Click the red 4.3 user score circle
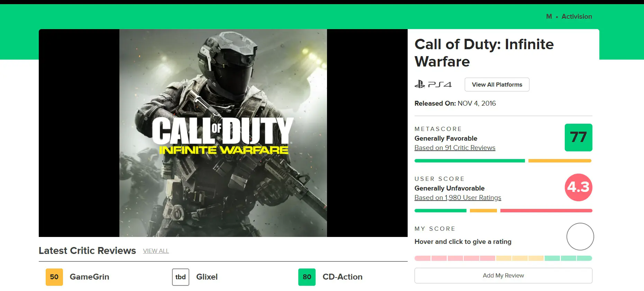The image size is (644, 291). tap(578, 187)
